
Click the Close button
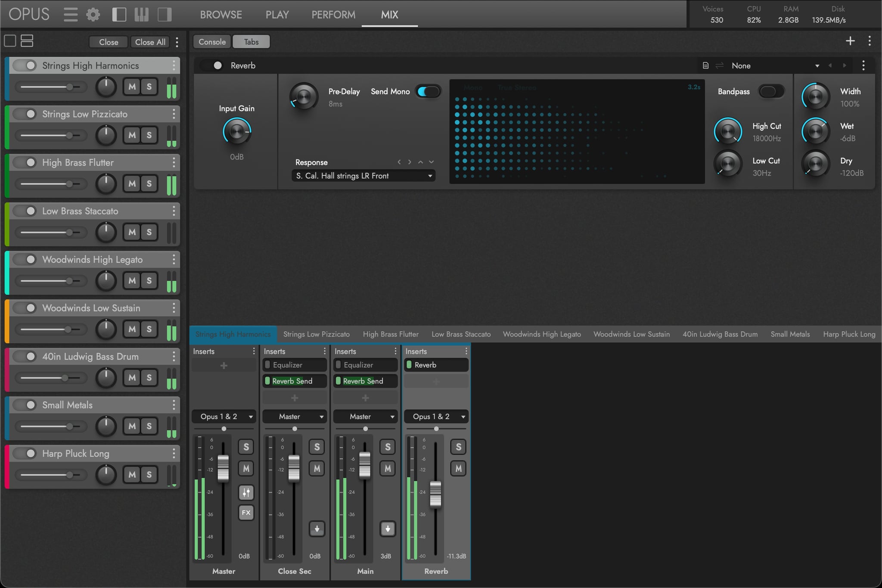(109, 42)
